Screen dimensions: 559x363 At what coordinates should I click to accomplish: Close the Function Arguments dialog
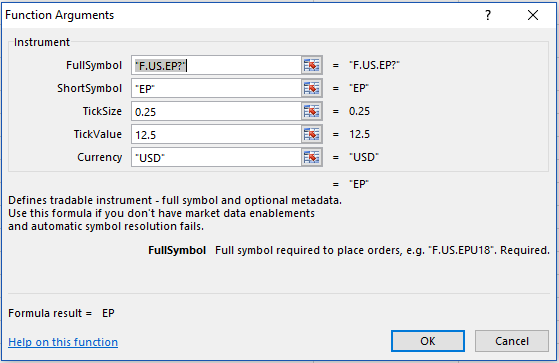pyautogui.click(x=533, y=15)
